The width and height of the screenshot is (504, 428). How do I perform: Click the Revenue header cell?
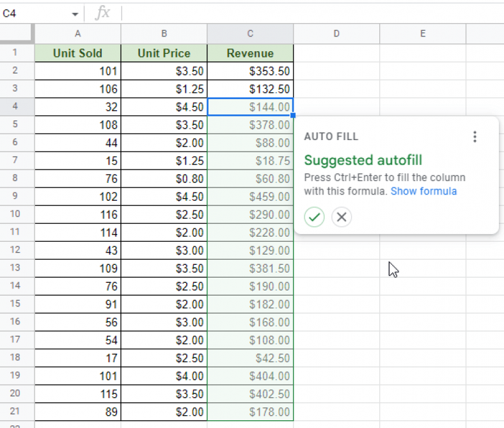(250, 53)
